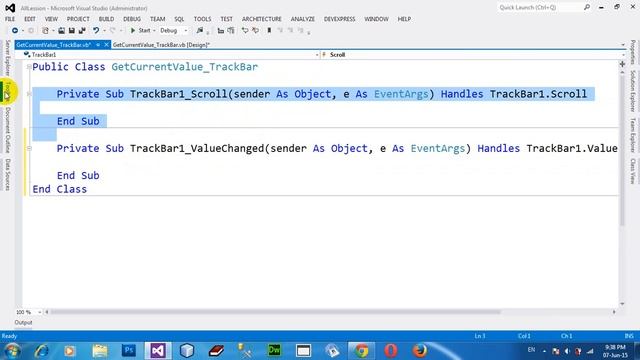
Task: Open the Team Explorer side tab
Action: [x=633, y=135]
